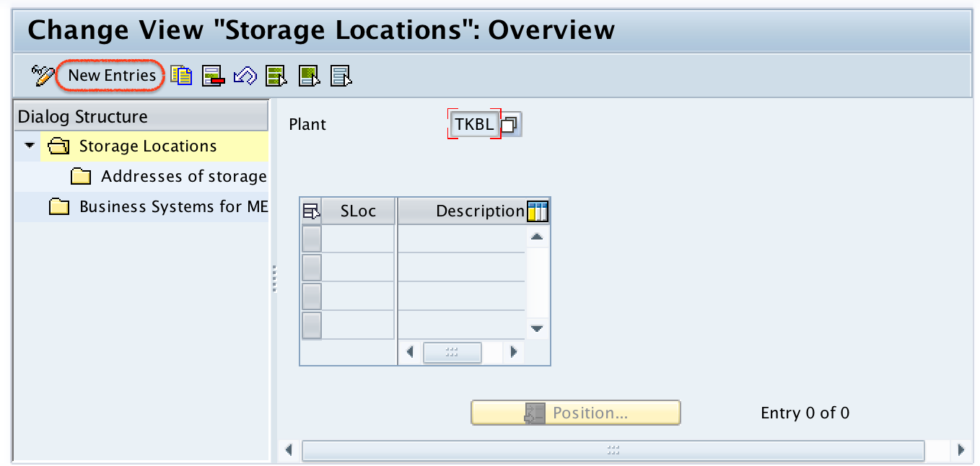
Task: Click the bottom window scrollbar right arrow
Action: pyautogui.click(x=961, y=450)
